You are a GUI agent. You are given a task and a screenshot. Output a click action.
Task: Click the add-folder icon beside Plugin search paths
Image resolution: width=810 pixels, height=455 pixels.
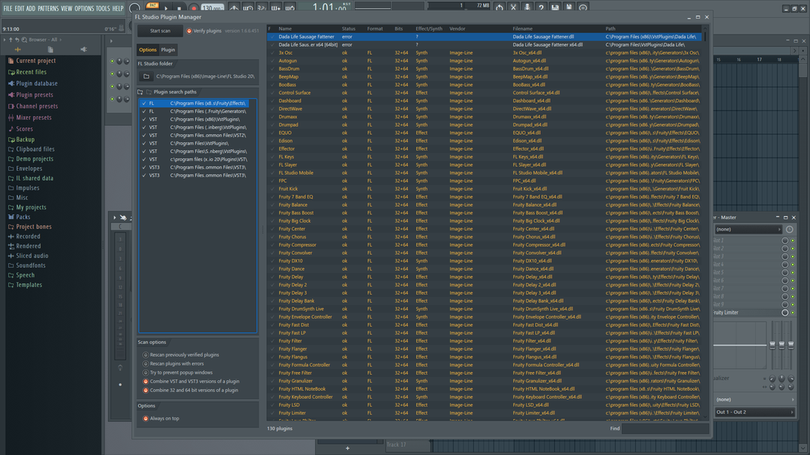pyautogui.click(x=141, y=92)
